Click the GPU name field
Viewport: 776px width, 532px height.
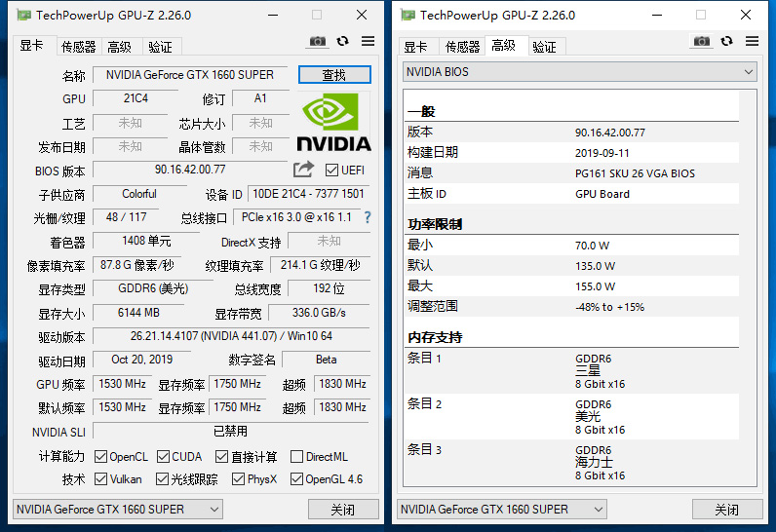tap(190, 75)
